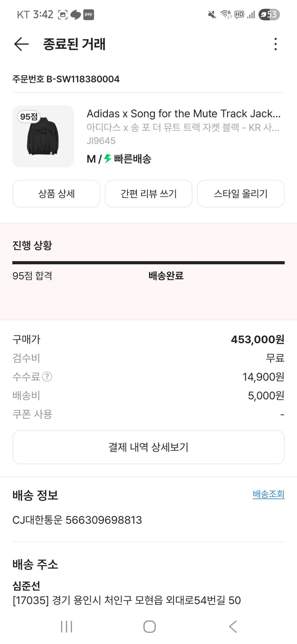
Task: Open 결제 내역 상세보기 payment details
Action: tap(148, 447)
